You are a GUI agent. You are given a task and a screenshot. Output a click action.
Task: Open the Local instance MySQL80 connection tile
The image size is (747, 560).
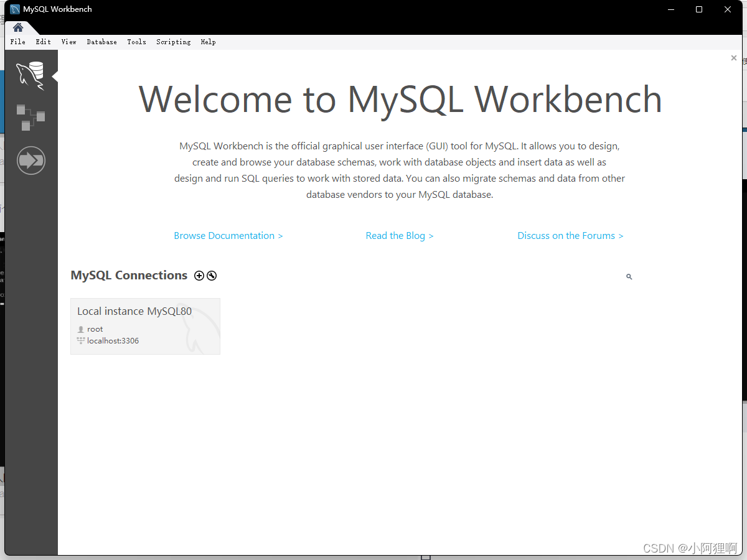[x=145, y=326]
